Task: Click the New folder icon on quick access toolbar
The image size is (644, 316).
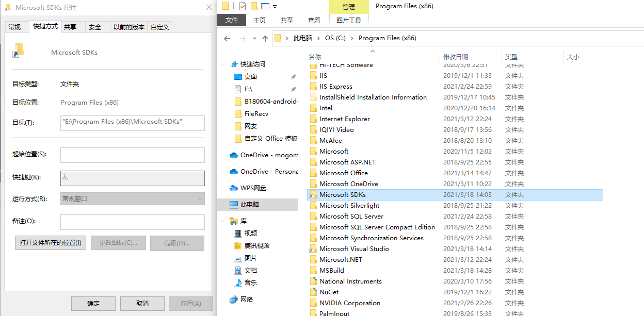Action: (x=254, y=6)
